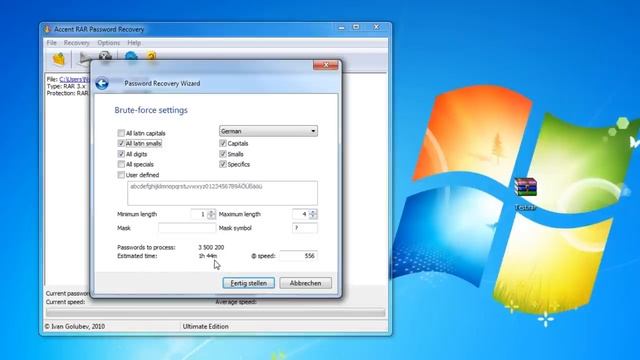The image size is (640, 360).
Task: Increase Minimum length with up arrow
Action: click(x=211, y=211)
